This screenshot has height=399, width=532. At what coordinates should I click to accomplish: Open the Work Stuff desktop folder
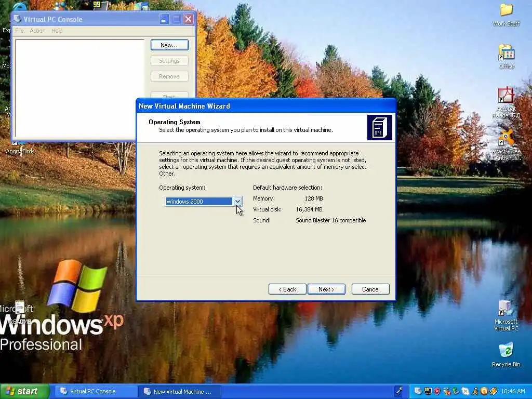pyautogui.click(x=506, y=15)
